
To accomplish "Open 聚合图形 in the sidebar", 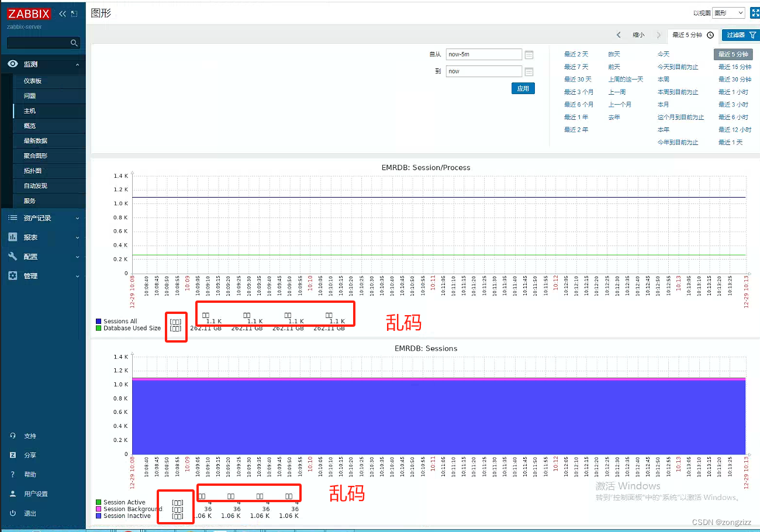I will coord(36,156).
